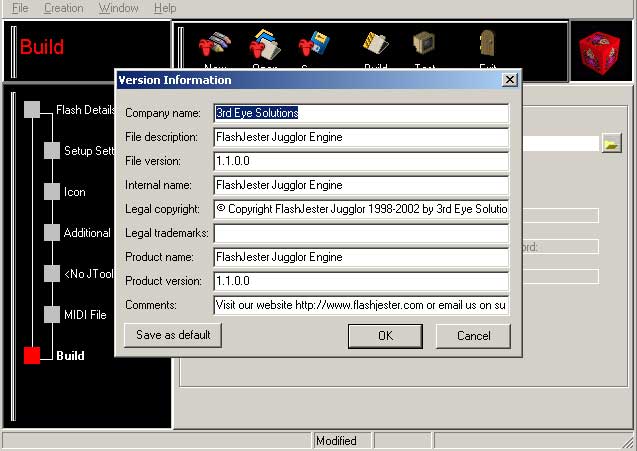637x451 pixels.
Task: Click the Internal name field
Action: pos(361,185)
